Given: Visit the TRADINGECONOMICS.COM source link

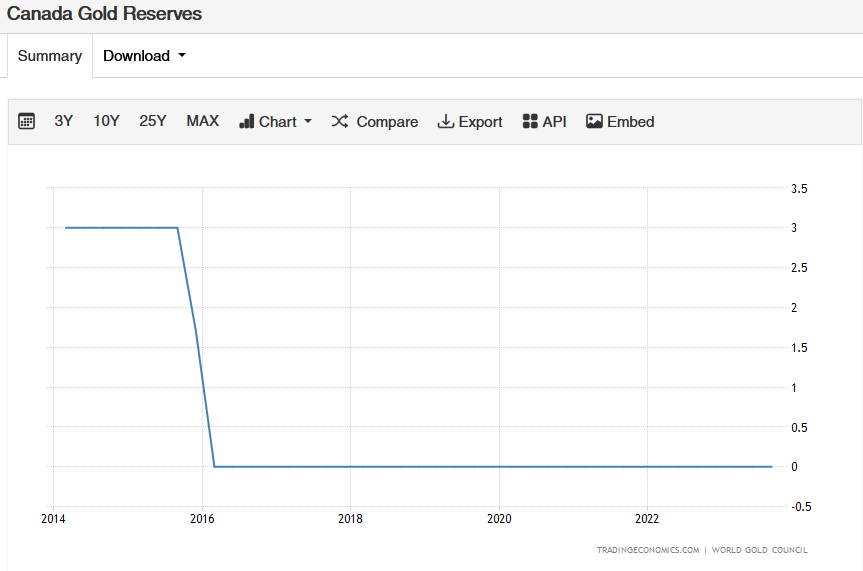Looking at the screenshot, I should pyautogui.click(x=647, y=550).
